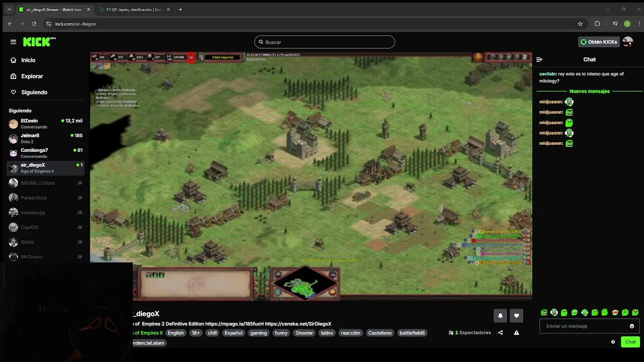Select the first angry-face quick emote
Viewport: 644px width, 362px height.
click(544, 313)
